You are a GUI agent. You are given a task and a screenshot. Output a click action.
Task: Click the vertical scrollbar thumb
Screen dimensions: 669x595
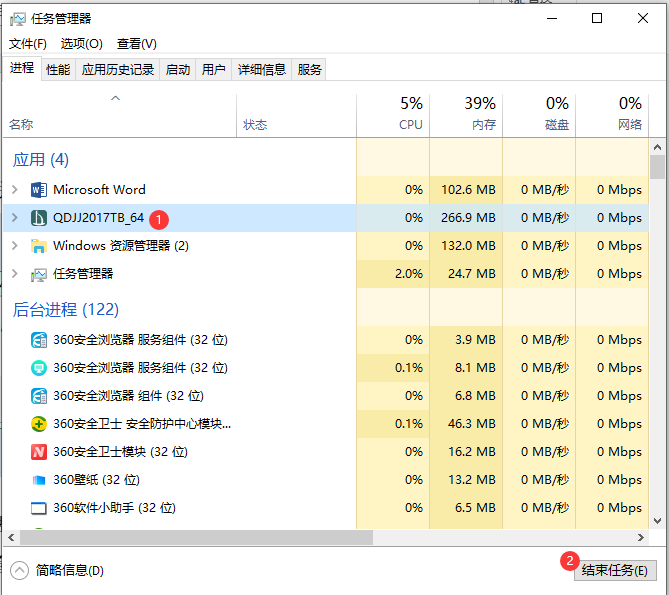pos(657,167)
